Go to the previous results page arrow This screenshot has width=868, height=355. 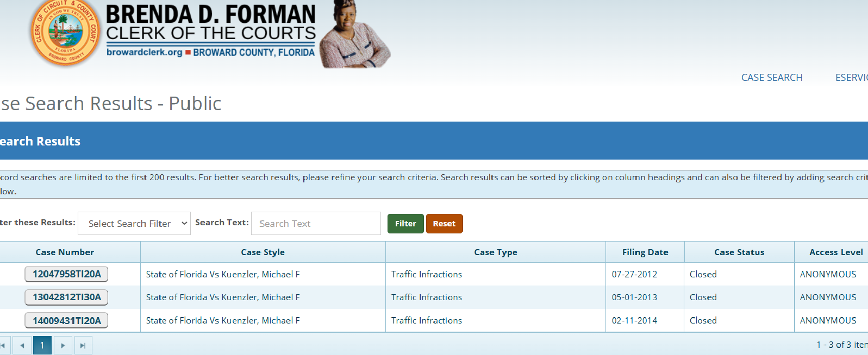pos(22,345)
